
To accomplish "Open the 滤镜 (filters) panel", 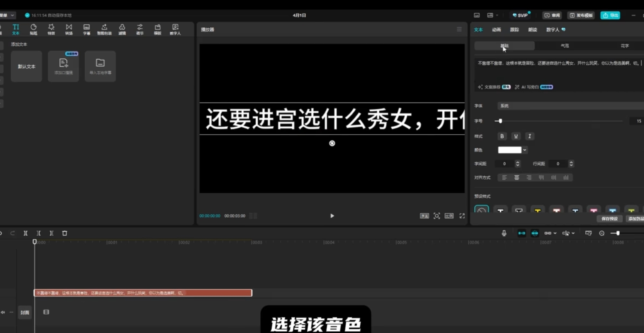I will point(122,29).
